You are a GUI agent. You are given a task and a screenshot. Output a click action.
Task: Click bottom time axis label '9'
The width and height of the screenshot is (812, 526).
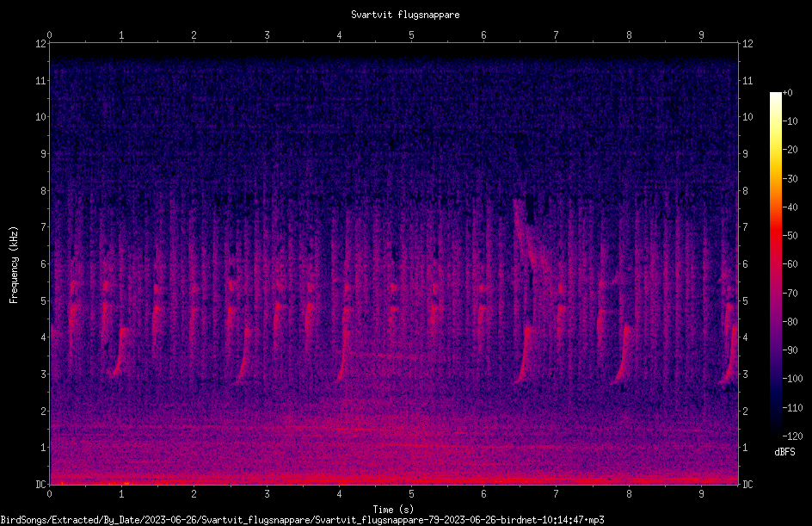701,494
